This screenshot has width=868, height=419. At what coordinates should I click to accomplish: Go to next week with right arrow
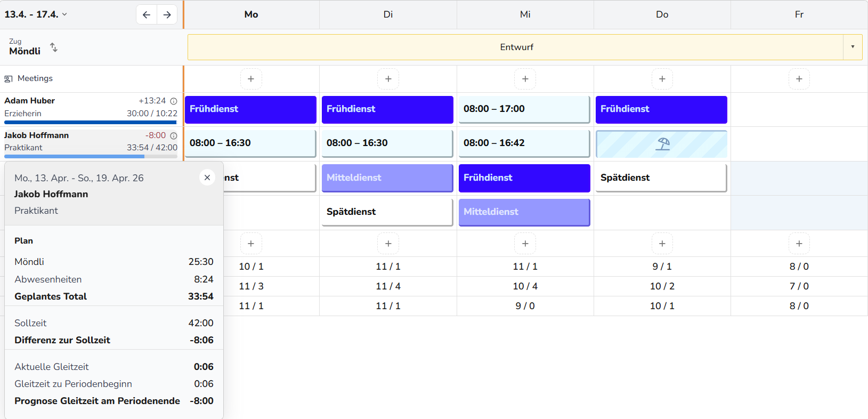[167, 14]
